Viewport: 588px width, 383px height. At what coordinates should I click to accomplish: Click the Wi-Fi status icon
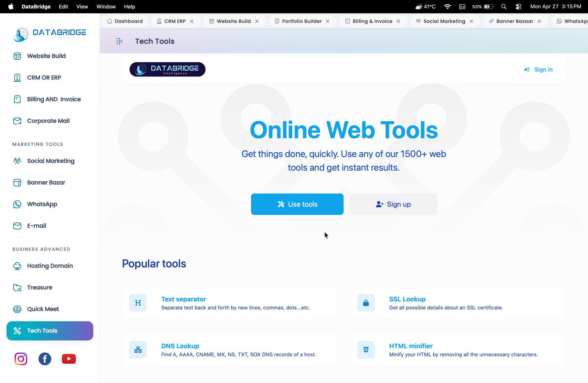(x=448, y=7)
